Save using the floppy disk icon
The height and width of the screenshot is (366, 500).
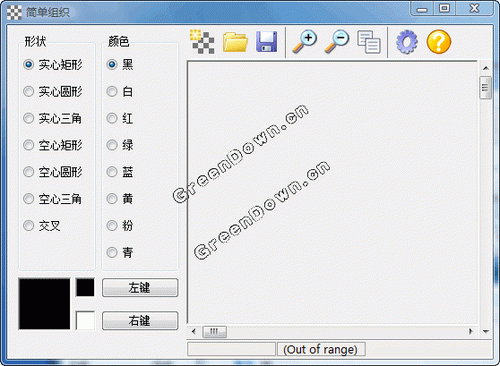coord(267,42)
